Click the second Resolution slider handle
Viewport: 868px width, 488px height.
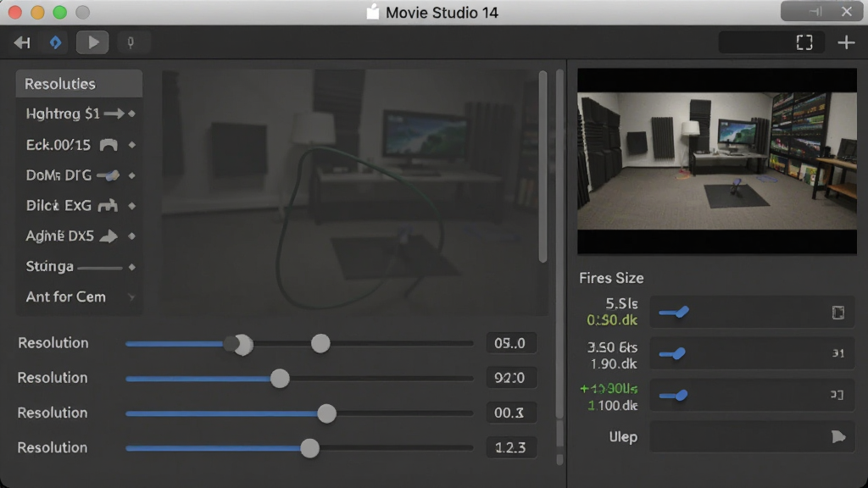pyautogui.click(x=280, y=379)
